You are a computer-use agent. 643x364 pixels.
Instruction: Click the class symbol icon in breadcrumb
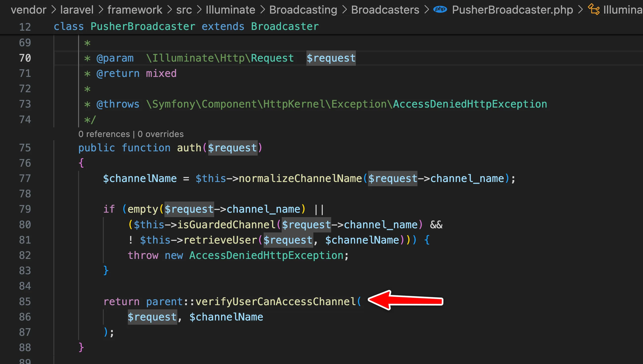point(594,9)
